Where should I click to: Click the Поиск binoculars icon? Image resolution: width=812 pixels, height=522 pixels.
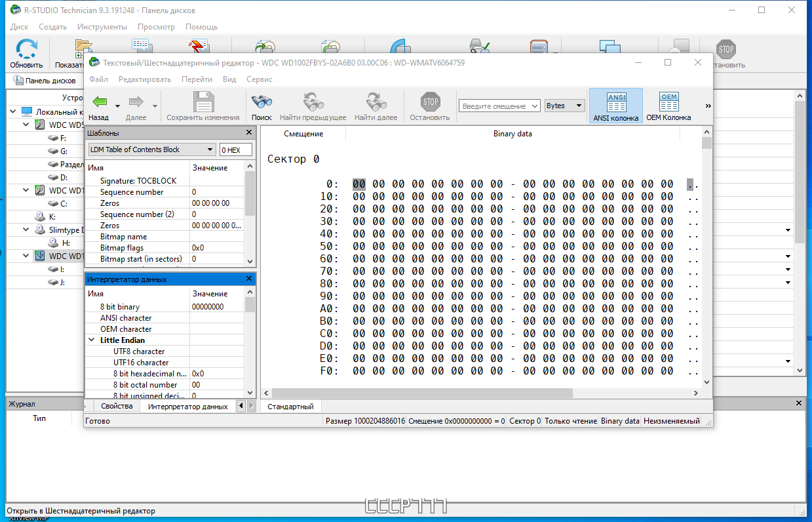(261, 102)
